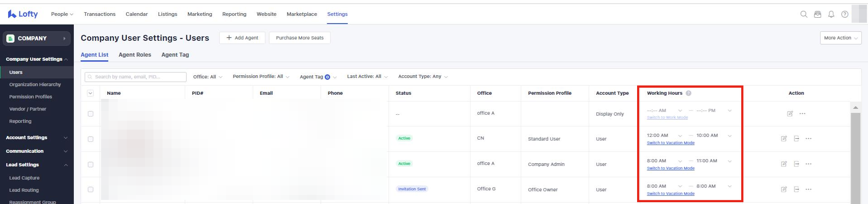Open the three-dot menu for the Office G row
This screenshot has width=868, height=204.
click(808, 189)
